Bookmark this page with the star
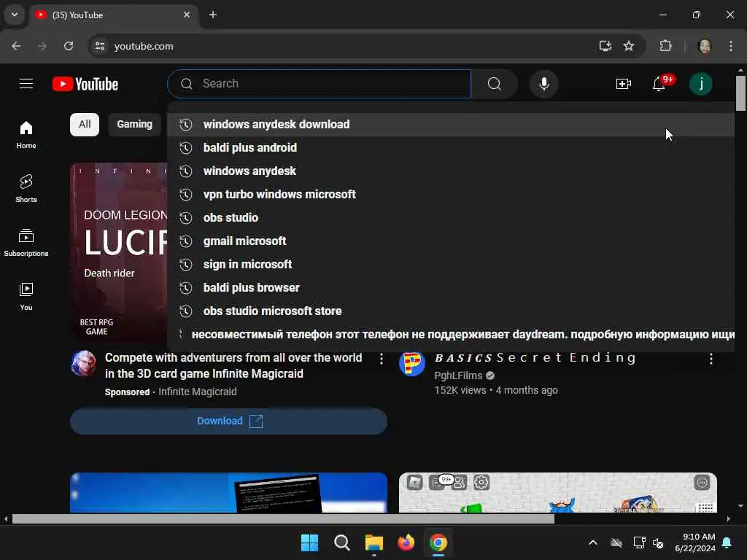The width and height of the screenshot is (747, 560). (x=629, y=46)
